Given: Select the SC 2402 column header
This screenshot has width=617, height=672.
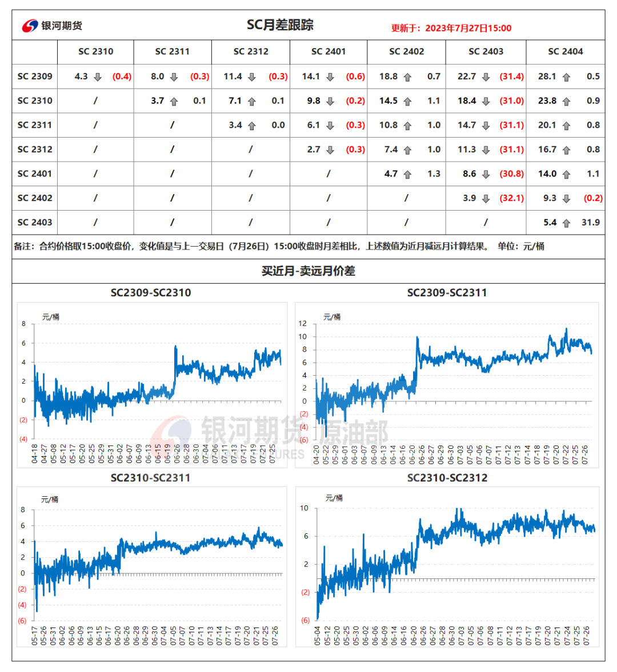Looking at the screenshot, I should (x=406, y=51).
